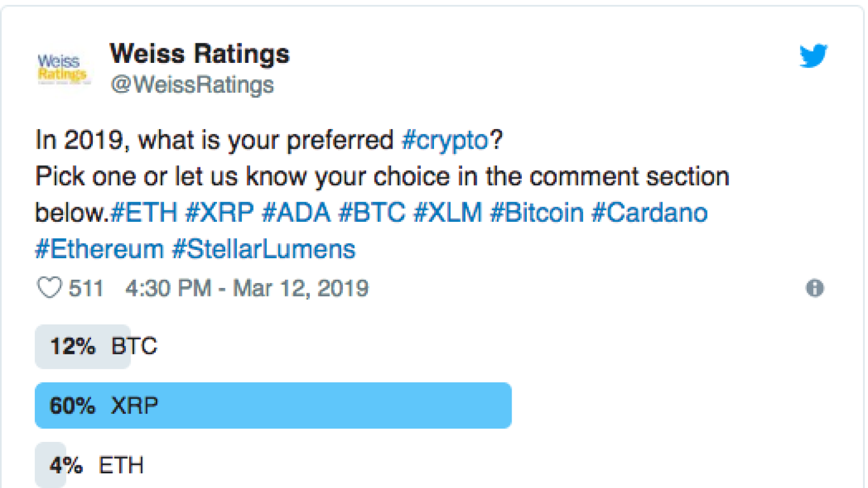Screen dimensions: 868x488
Task: Open the #BTC hashtag
Action: (372, 213)
